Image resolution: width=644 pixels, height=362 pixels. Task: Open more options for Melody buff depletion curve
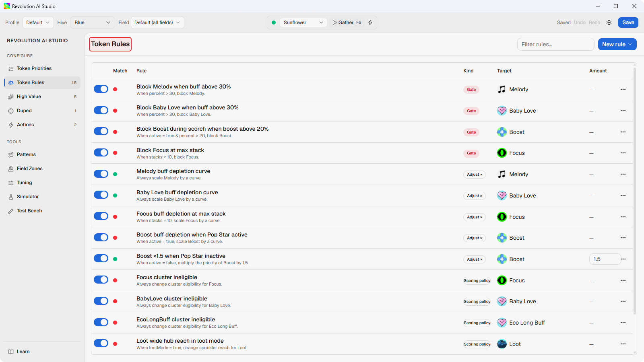pyautogui.click(x=623, y=174)
